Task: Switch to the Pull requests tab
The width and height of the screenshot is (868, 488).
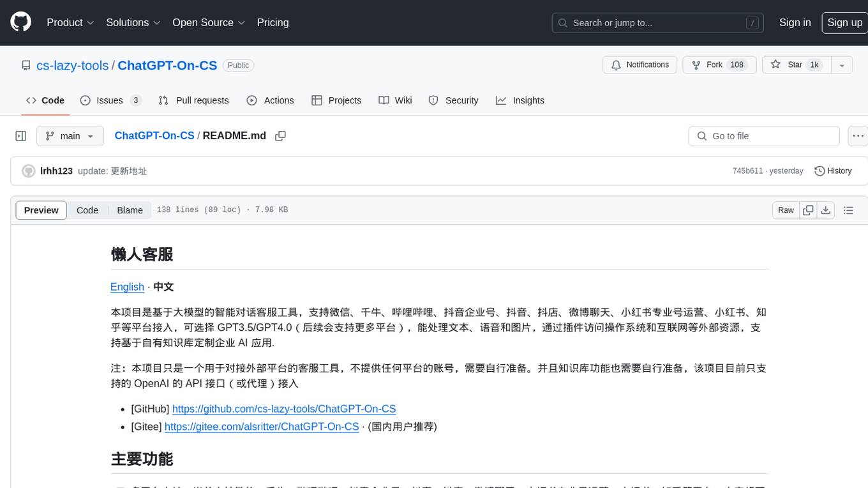Action: coord(193,100)
